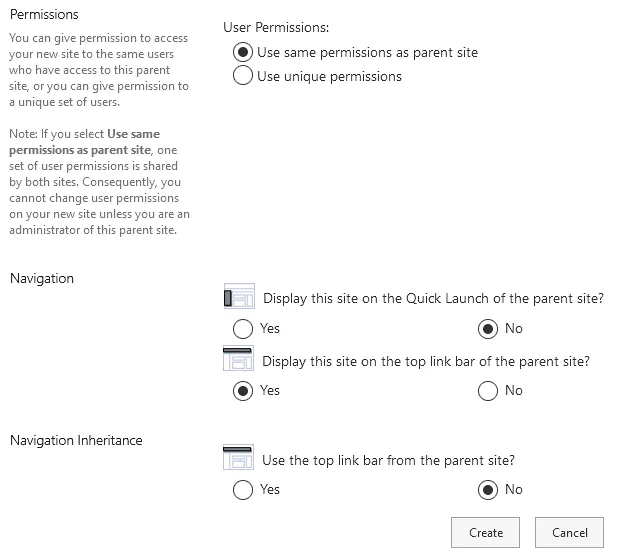Click the Navigation Inheritance top bar icon

tap(239, 459)
